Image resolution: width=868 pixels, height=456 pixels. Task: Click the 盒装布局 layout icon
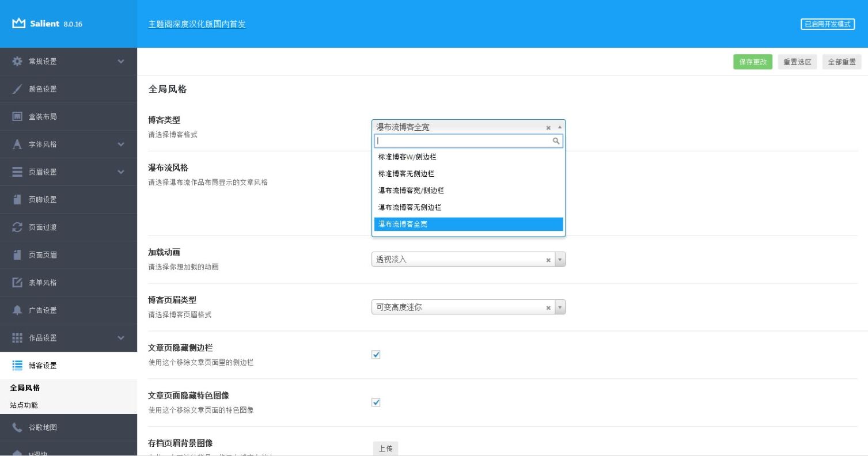17,116
